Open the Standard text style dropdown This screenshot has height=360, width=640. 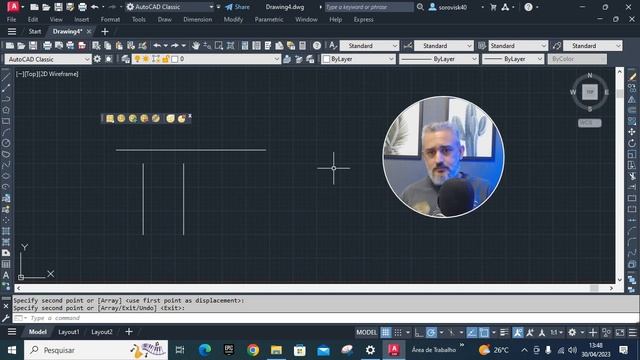point(369,46)
